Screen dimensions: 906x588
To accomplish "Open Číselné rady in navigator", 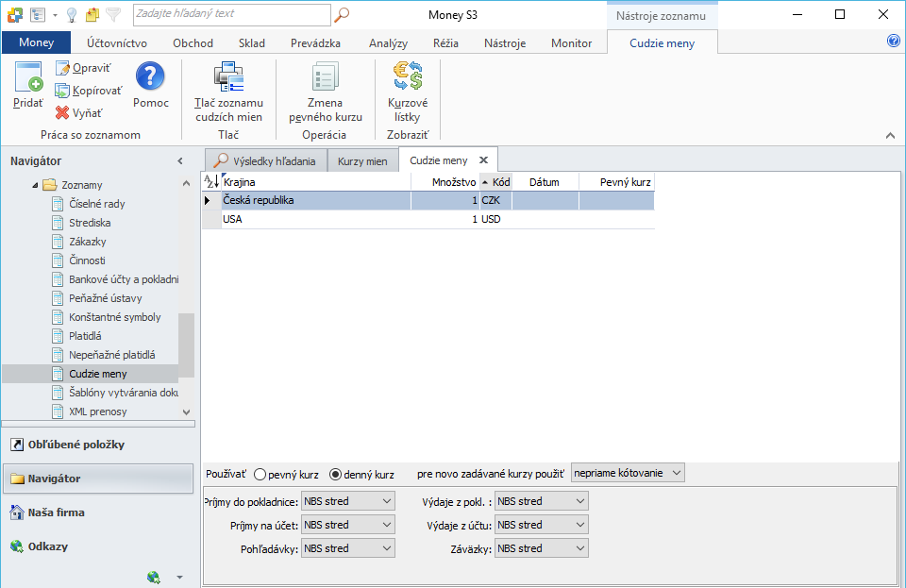I will point(96,203).
